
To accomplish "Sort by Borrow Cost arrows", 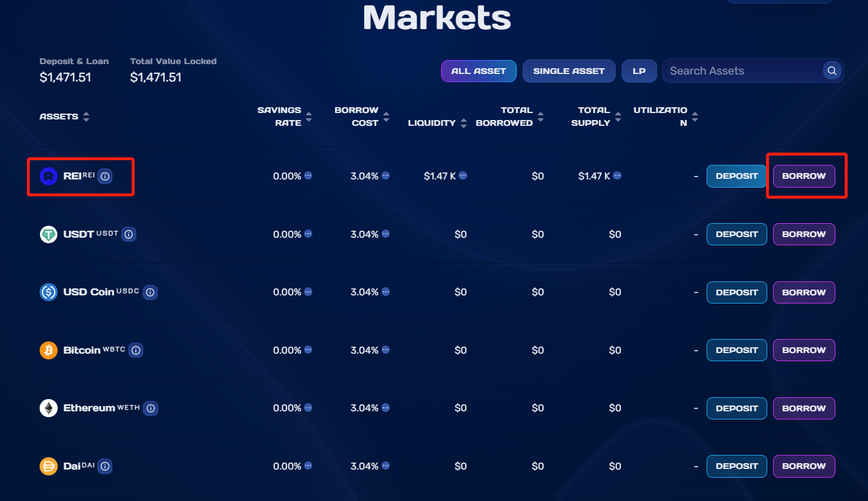I will tap(386, 117).
